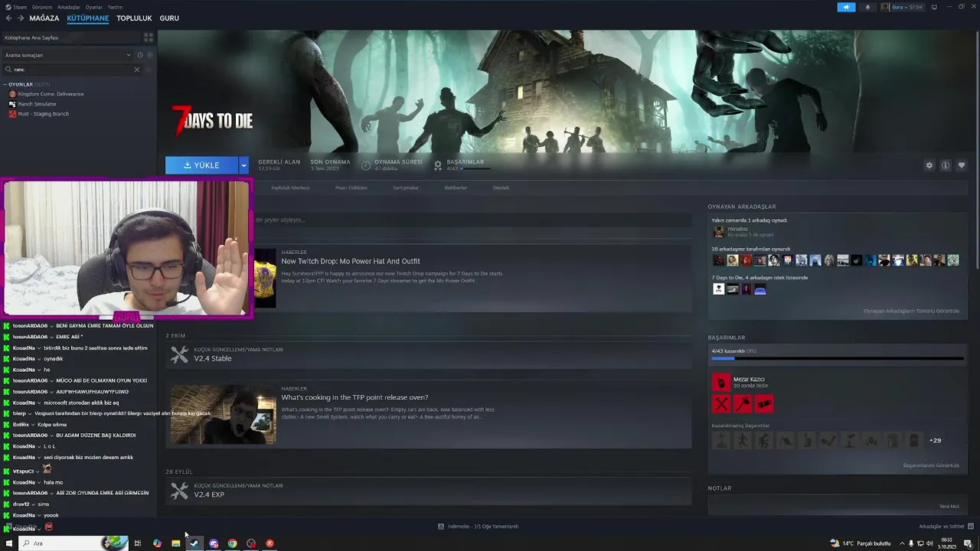Click Başarımlarını Görüntüle link
Viewport: 980px width, 551px height.
pos(931,465)
